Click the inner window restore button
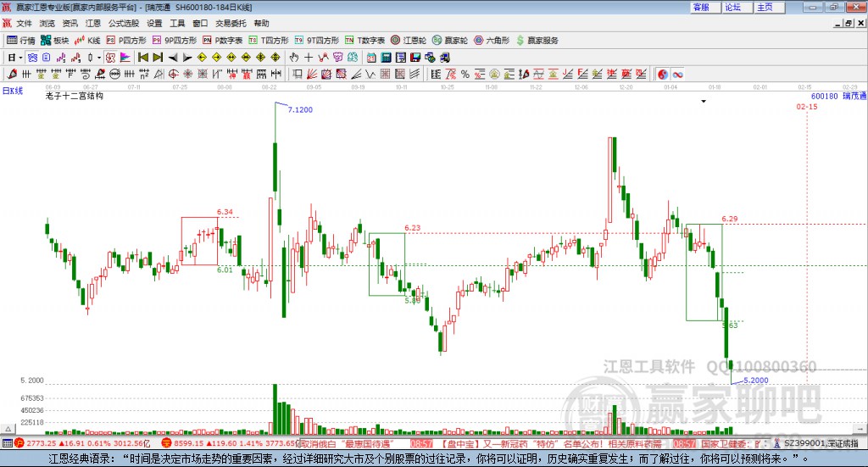The width and height of the screenshot is (868, 467). click(x=849, y=23)
